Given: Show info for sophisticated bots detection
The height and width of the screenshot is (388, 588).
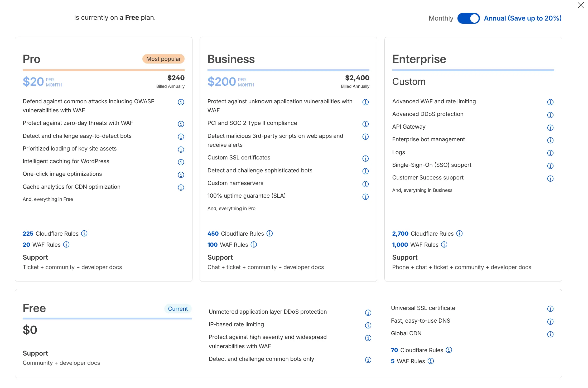Looking at the screenshot, I should click(365, 171).
